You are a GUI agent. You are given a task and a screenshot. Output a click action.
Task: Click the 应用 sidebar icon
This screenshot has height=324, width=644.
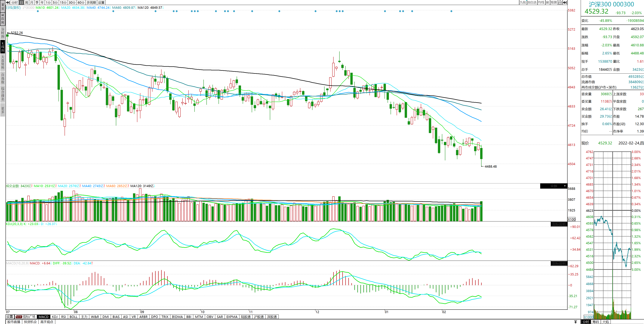(x=3, y=19)
